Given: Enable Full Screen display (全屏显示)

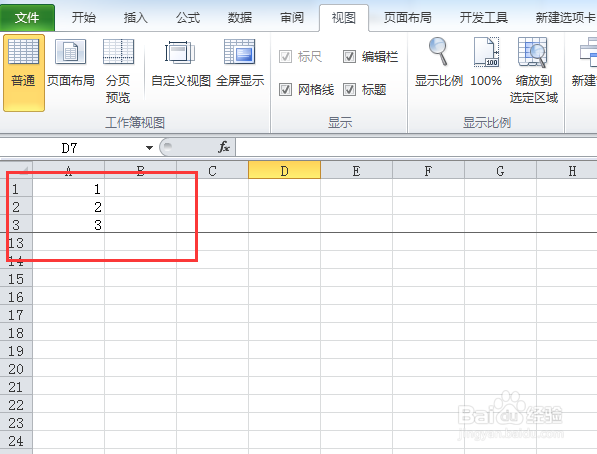Looking at the screenshot, I should click(240, 63).
